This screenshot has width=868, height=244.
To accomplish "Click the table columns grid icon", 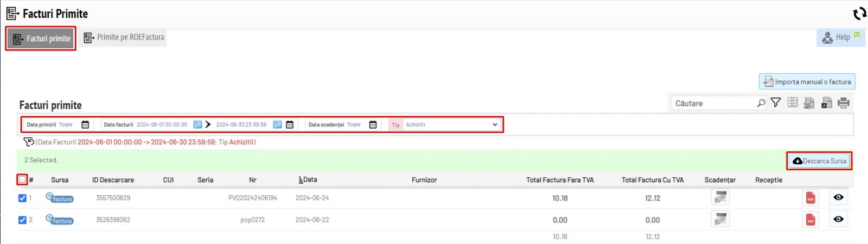I will tap(793, 102).
